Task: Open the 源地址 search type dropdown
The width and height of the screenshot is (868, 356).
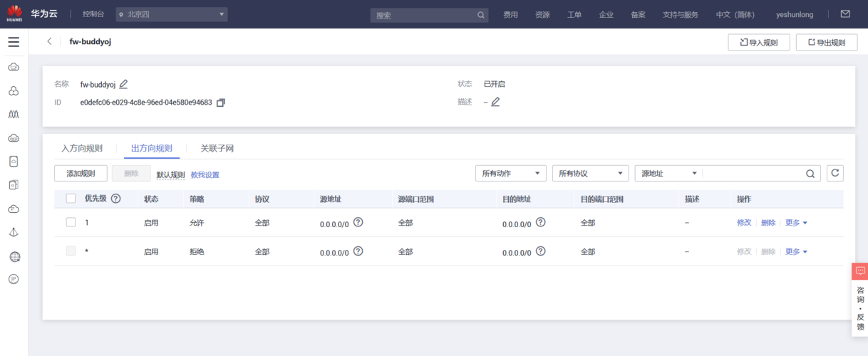Action: tap(668, 173)
